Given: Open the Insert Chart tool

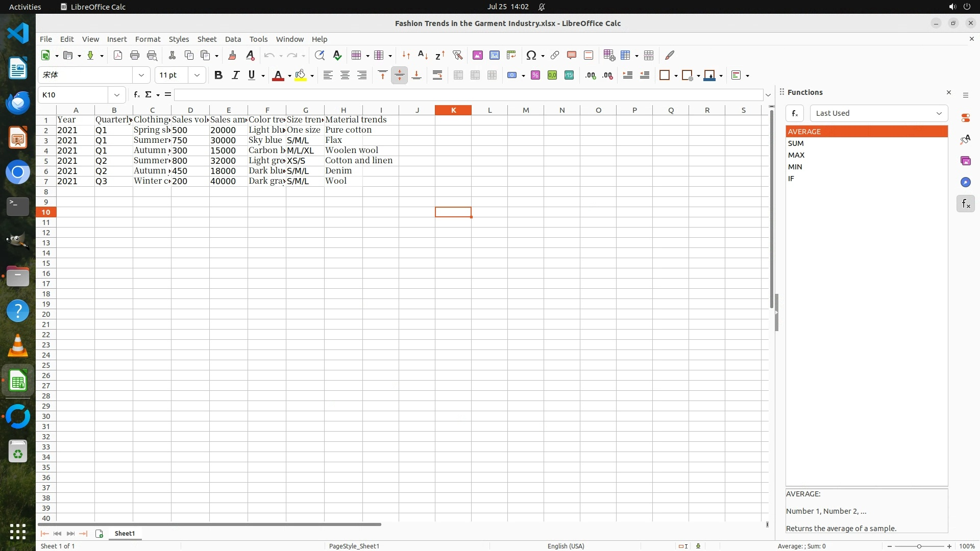Looking at the screenshot, I should [494, 55].
